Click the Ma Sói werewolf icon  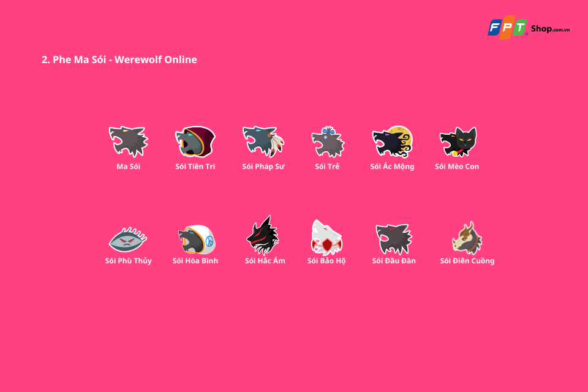129,141
